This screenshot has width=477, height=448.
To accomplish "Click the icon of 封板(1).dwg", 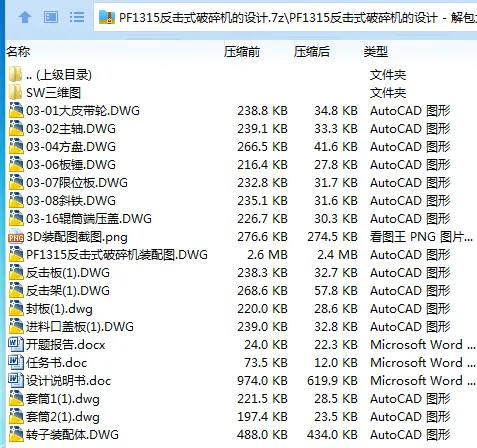I will 16,308.
